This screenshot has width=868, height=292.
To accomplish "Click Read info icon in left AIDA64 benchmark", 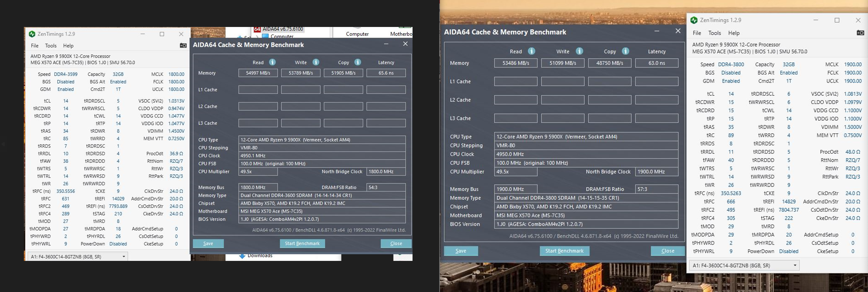I will [272, 62].
